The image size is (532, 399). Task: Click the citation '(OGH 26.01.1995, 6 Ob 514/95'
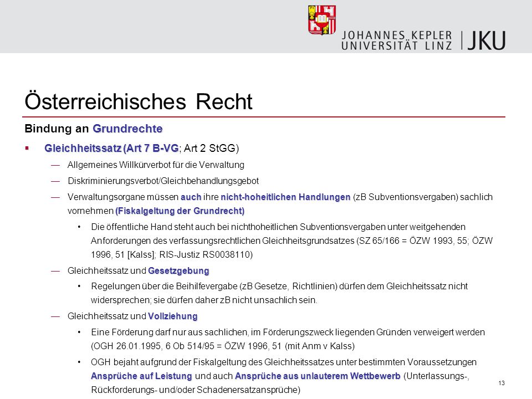[152, 346]
